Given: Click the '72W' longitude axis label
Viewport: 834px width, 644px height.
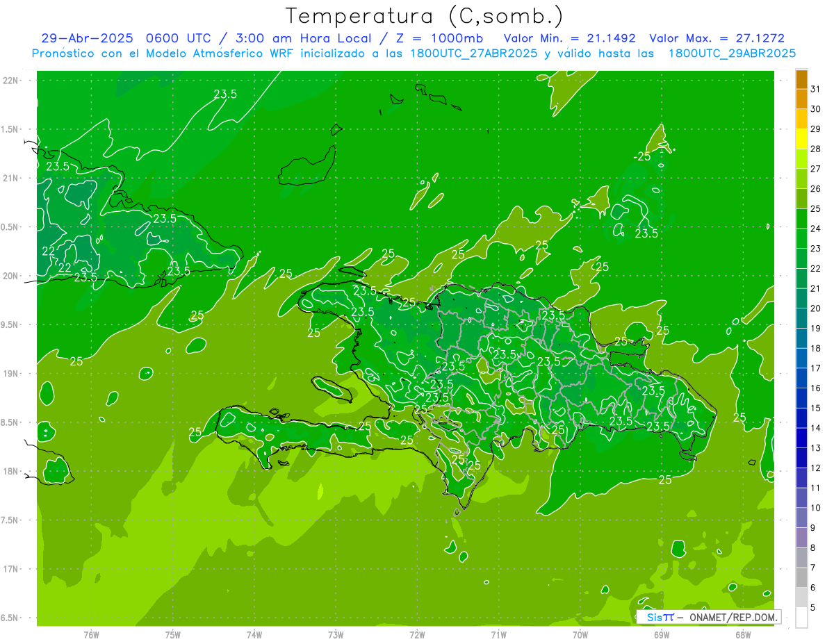Looking at the screenshot, I should [x=417, y=635].
